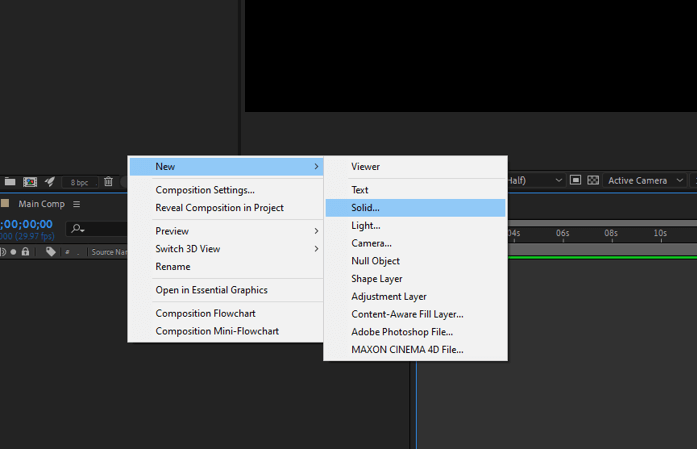Viewport: 697px width, 449px height.
Task: Select Shape Layer in the New submenu
Action: 416,279
